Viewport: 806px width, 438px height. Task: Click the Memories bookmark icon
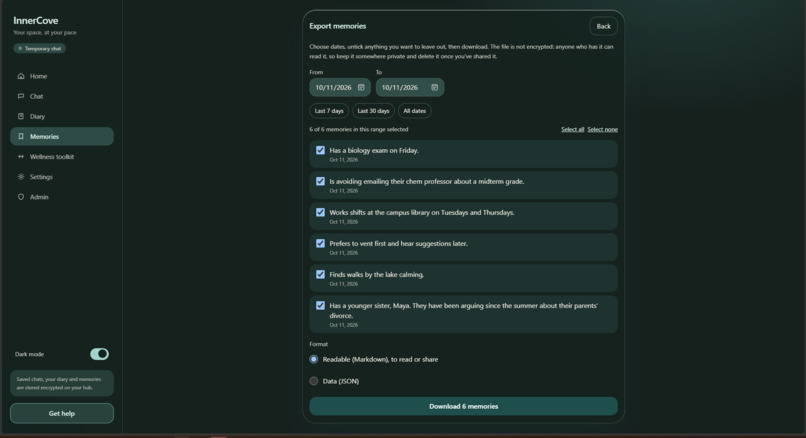21,136
